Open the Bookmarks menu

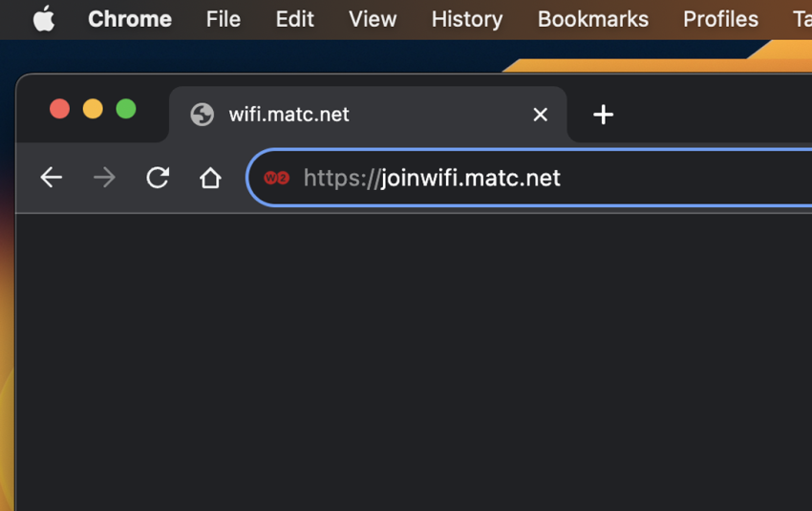tap(592, 19)
